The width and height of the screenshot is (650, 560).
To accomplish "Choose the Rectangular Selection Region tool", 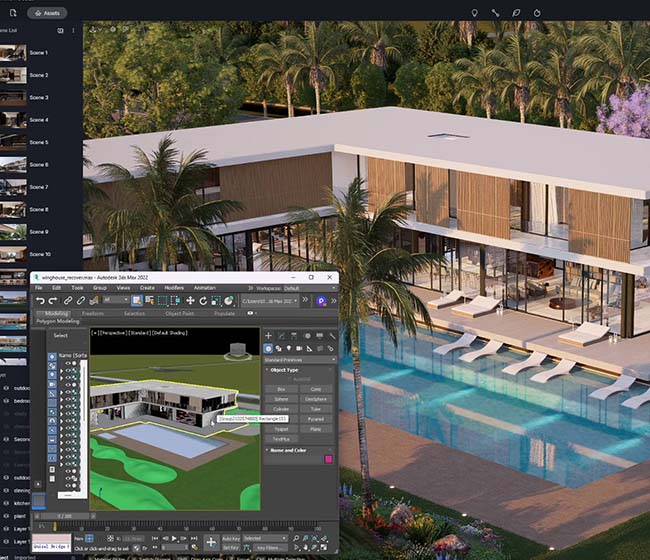I will (162, 301).
